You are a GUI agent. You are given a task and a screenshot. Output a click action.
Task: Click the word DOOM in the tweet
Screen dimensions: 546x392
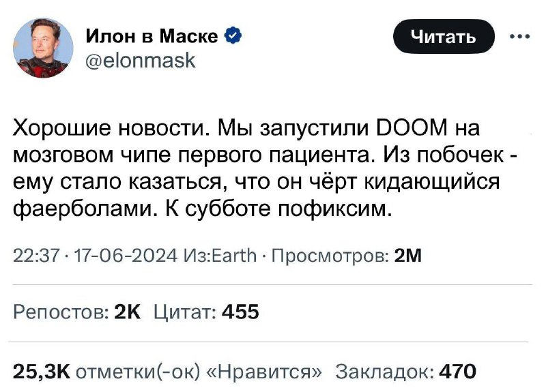pyautogui.click(x=414, y=127)
